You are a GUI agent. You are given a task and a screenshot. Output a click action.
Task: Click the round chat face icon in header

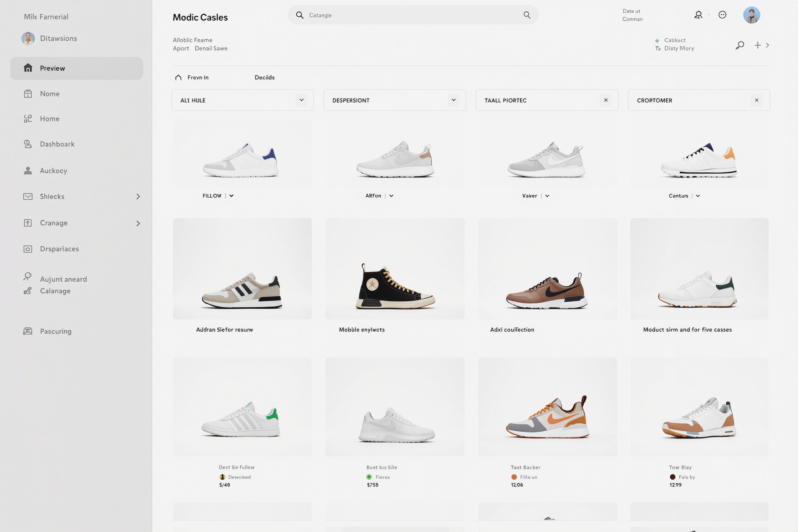coord(722,15)
